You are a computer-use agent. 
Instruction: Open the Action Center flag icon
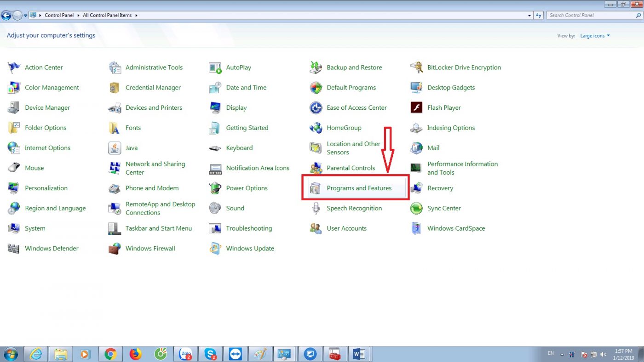14,68
